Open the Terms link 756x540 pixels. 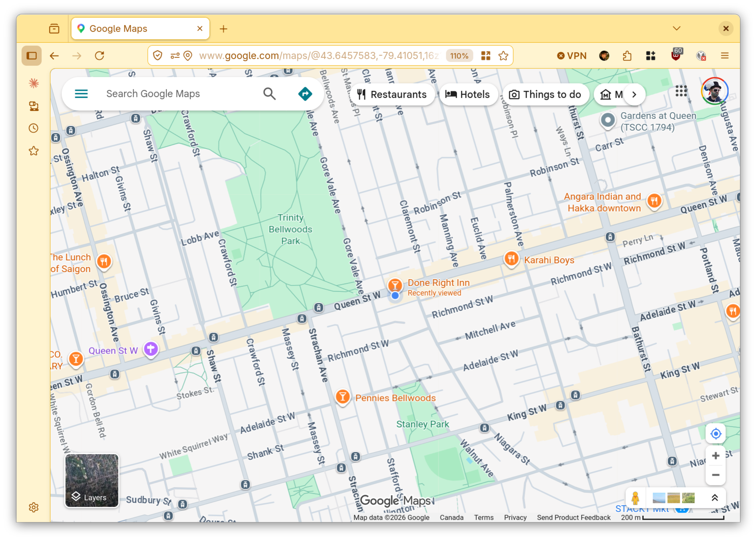(483, 517)
